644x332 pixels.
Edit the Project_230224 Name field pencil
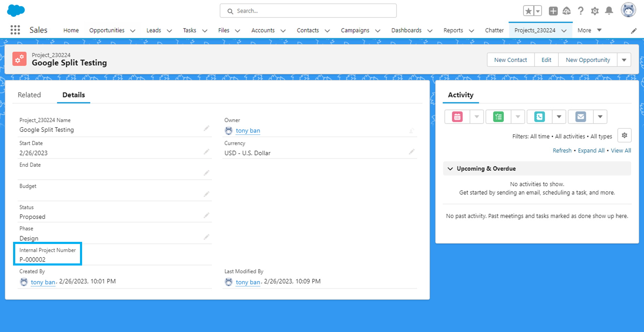pyautogui.click(x=207, y=128)
